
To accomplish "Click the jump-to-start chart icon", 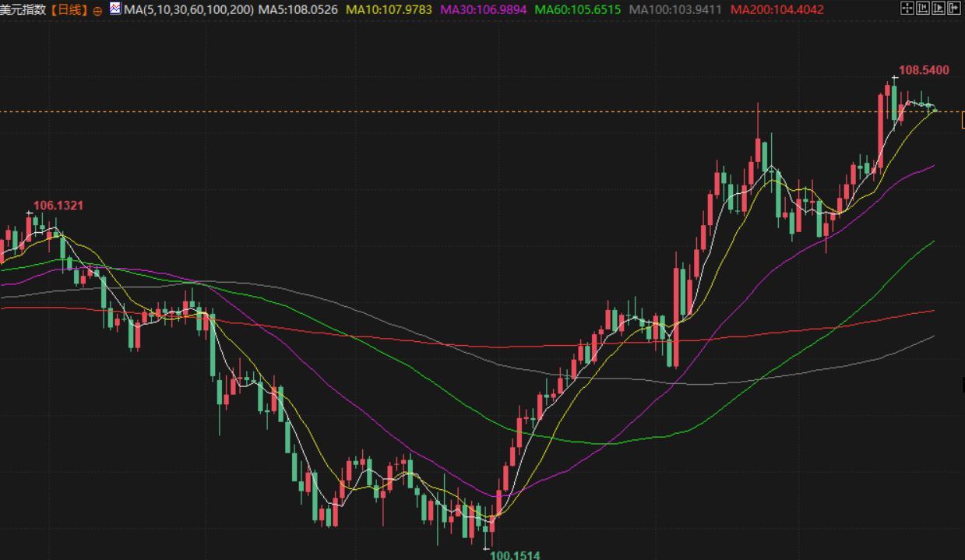I will pos(923,9).
